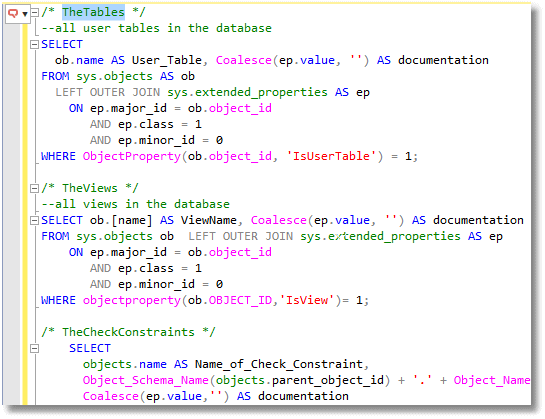This screenshot has width=545, height=419.
Task: Collapse the SELECT under TheCheckConstraints comment
Action: (34, 348)
